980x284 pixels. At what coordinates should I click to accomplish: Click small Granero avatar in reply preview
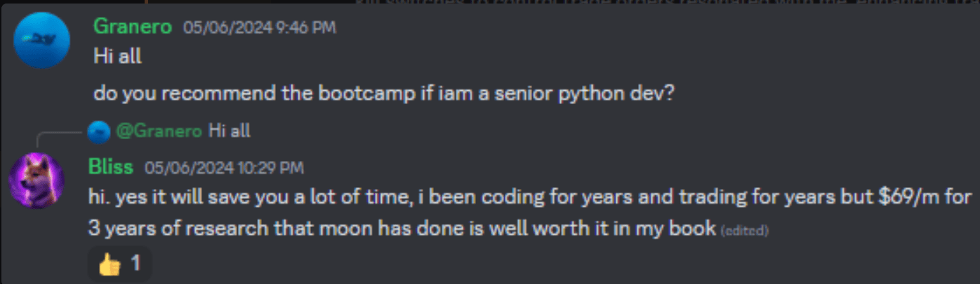[102, 131]
